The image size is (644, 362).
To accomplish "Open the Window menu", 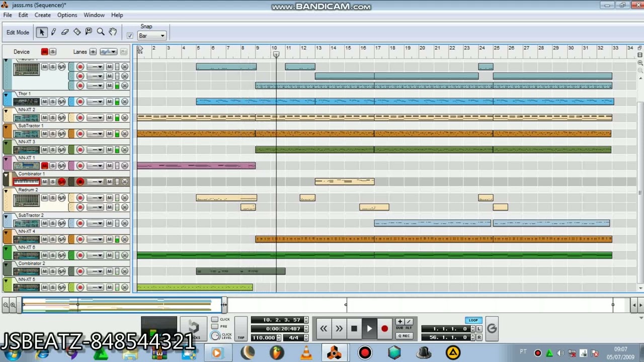I will 94,15.
